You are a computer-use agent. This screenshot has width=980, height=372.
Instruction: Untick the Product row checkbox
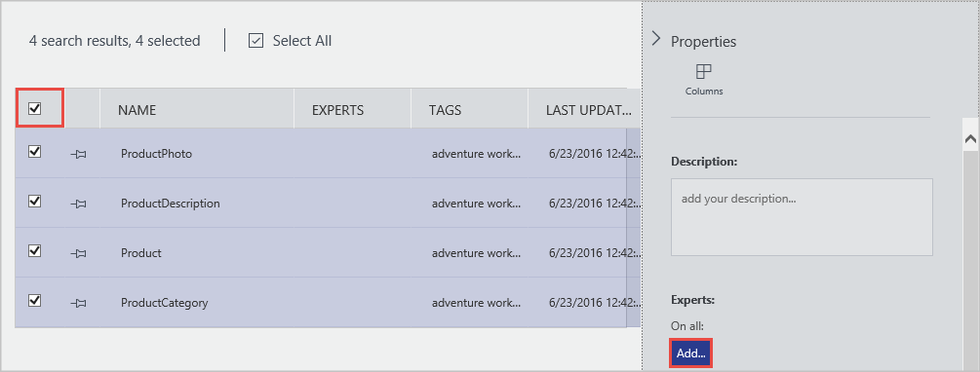(35, 251)
